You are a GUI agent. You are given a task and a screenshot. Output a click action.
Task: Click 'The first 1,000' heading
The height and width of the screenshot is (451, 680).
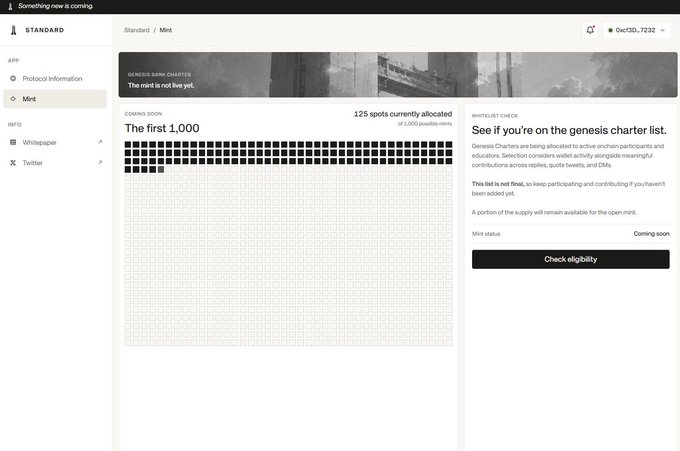162,128
